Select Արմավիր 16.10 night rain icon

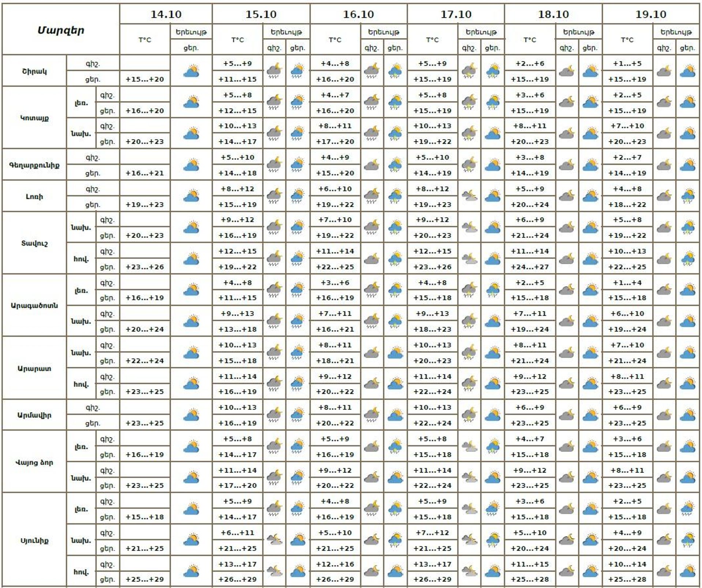tap(372, 415)
